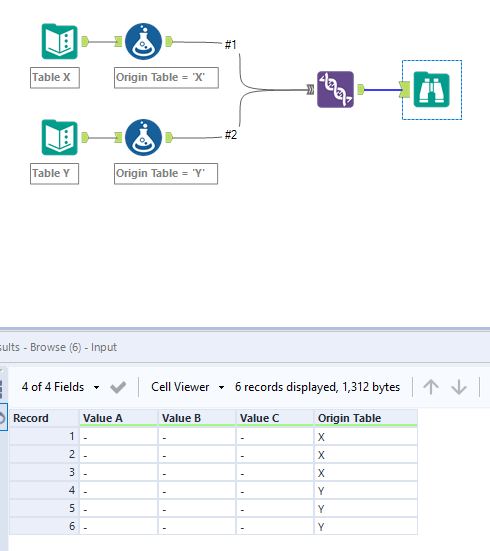This screenshot has width=490, height=551.
Task: Click the Record column header
Action: coord(44,418)
